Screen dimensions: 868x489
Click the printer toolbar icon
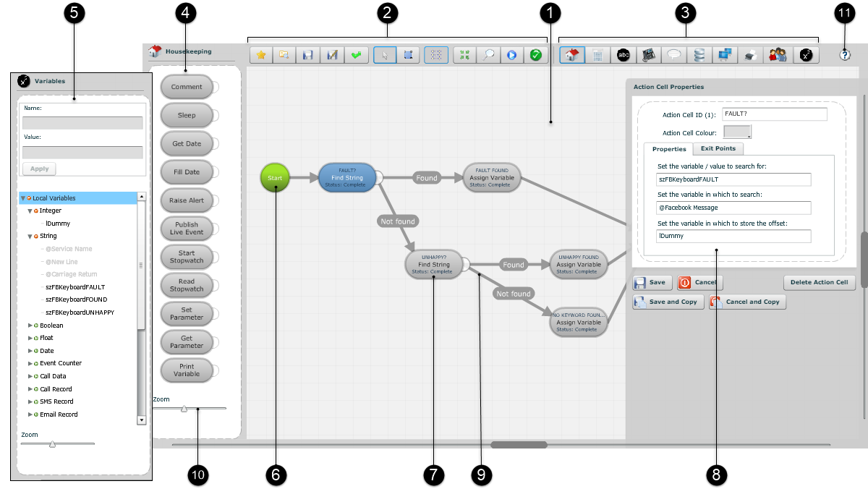[752, 55]
